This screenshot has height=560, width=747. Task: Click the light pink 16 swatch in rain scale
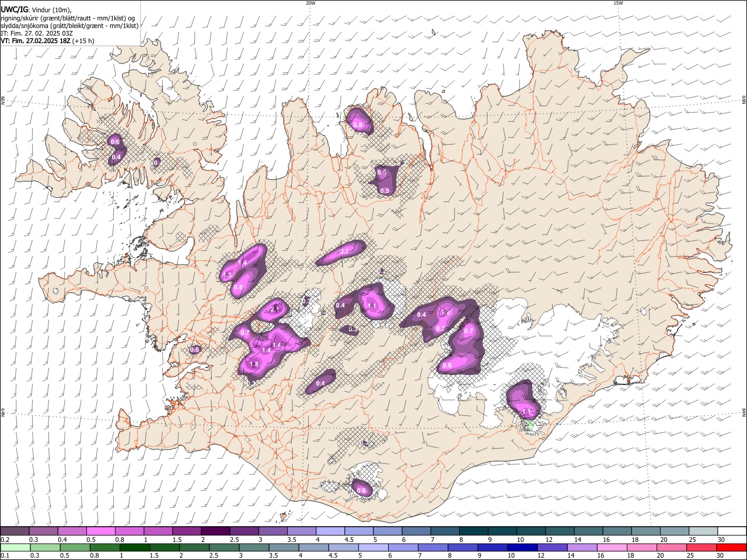[x=612, y=547]
